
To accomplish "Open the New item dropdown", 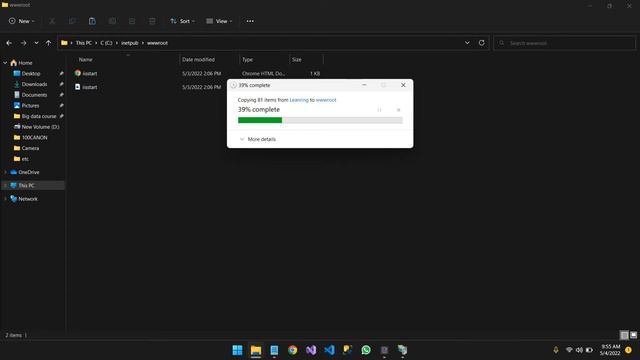I will tap(22, 21).
